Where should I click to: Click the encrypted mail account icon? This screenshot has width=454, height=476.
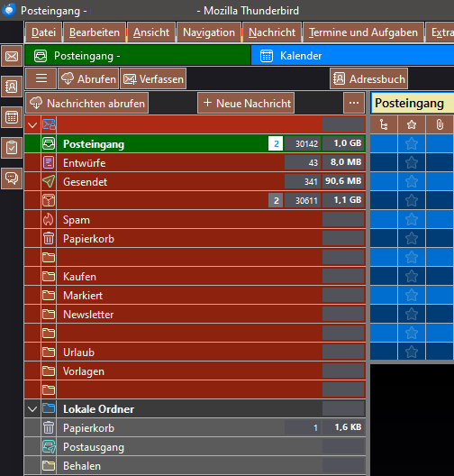(49, 124)
